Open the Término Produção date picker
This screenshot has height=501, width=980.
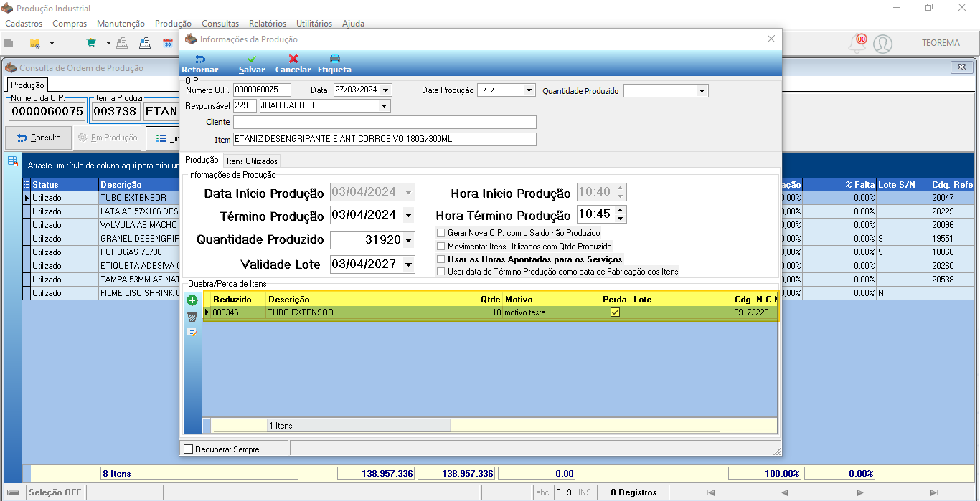pyautogui.click(x=408, y=215)
